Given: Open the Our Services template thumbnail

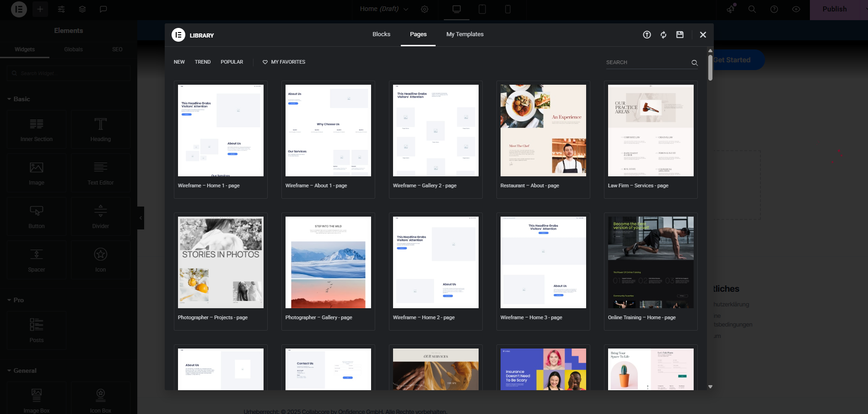Looking at the screenshot, I should tap(436, 369).
